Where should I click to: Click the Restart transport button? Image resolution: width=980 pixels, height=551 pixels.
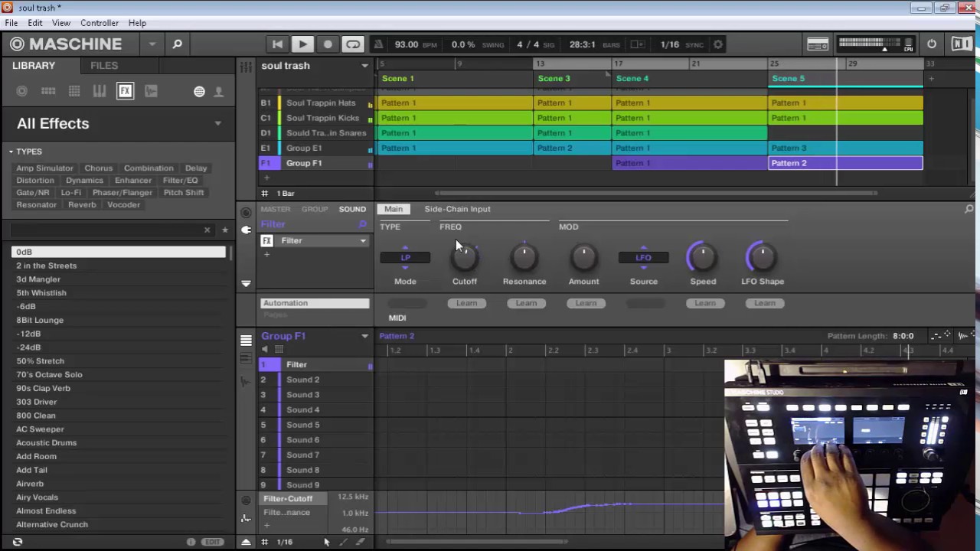277,44
